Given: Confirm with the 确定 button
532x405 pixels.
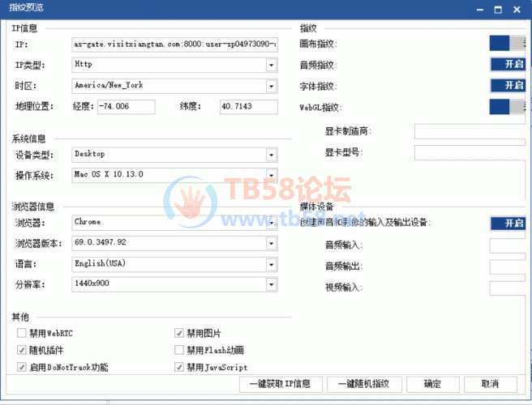Looking at the screenshot, I should (432, 384).
